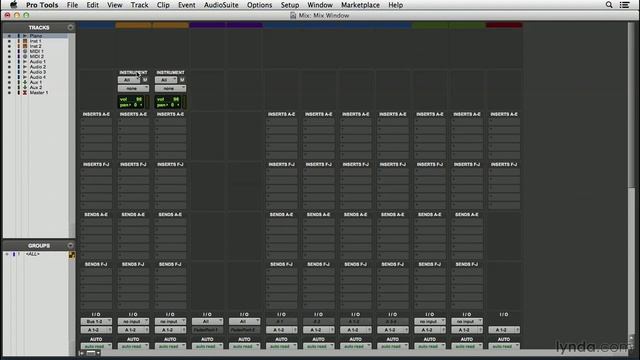This screenshot has width=640, height=360.
Task: Open the Bus 1-2 input path selector
Action: pyautogui.click(x=96, y=322)
